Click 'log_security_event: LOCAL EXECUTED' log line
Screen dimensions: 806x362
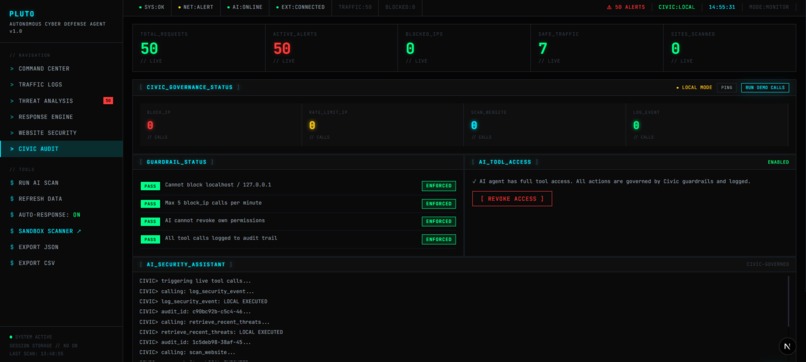[x=203, y=301]
